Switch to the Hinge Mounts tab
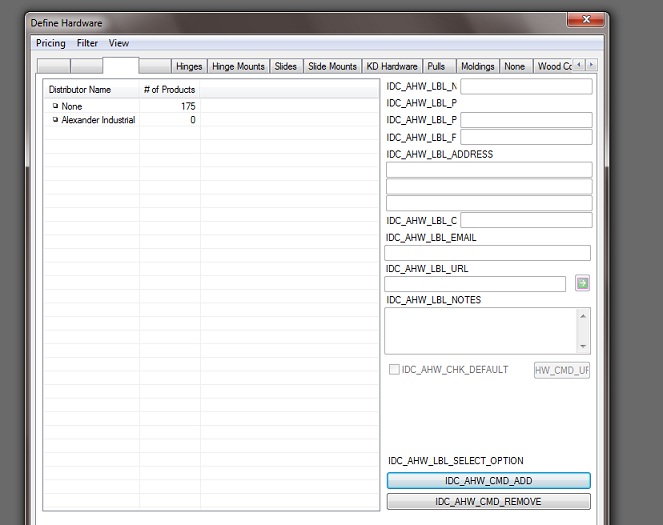 [x=238, y=66]
